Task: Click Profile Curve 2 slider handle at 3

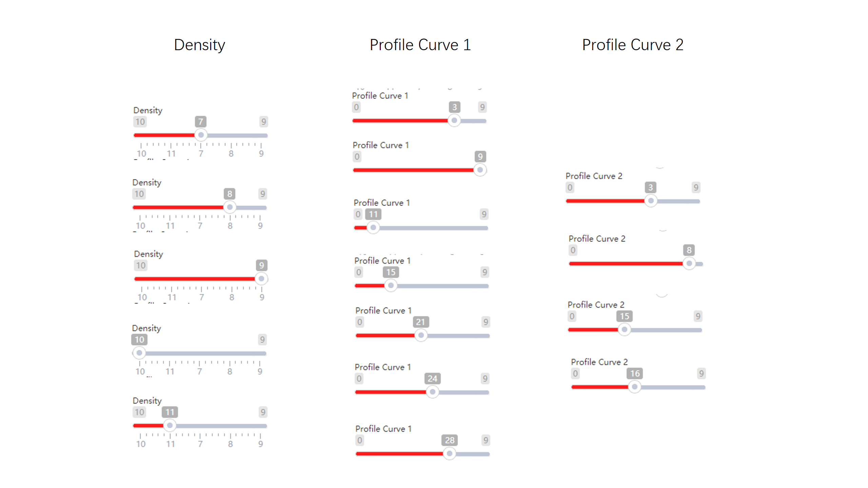Action: 651,201
